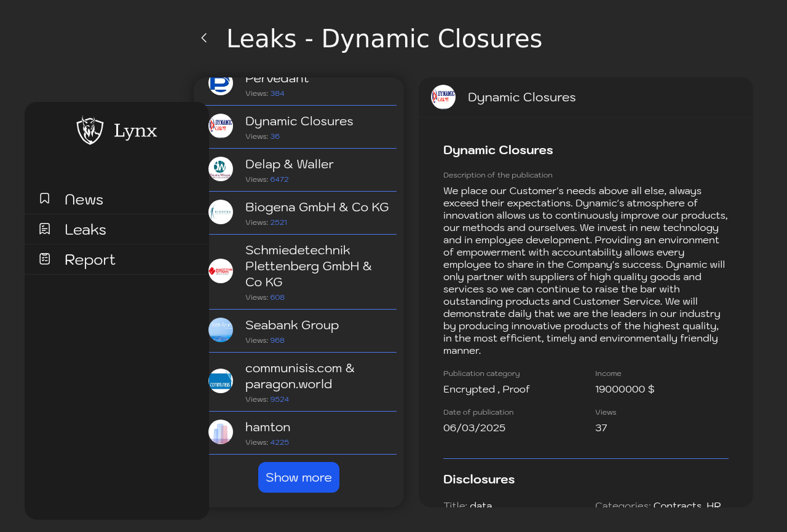Click the Leaks document icon
This screenshot has width=787, height=532.
click(x=45, y=229)
